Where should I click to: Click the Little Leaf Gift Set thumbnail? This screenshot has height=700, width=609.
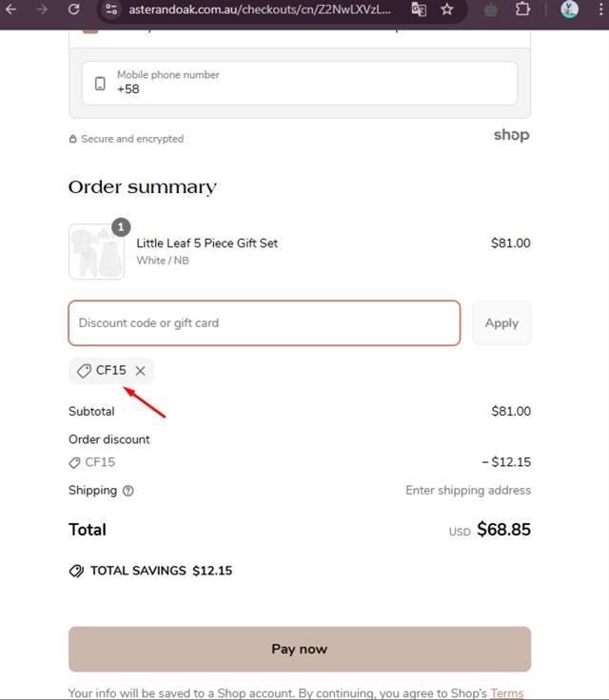[x=96, y=252]
